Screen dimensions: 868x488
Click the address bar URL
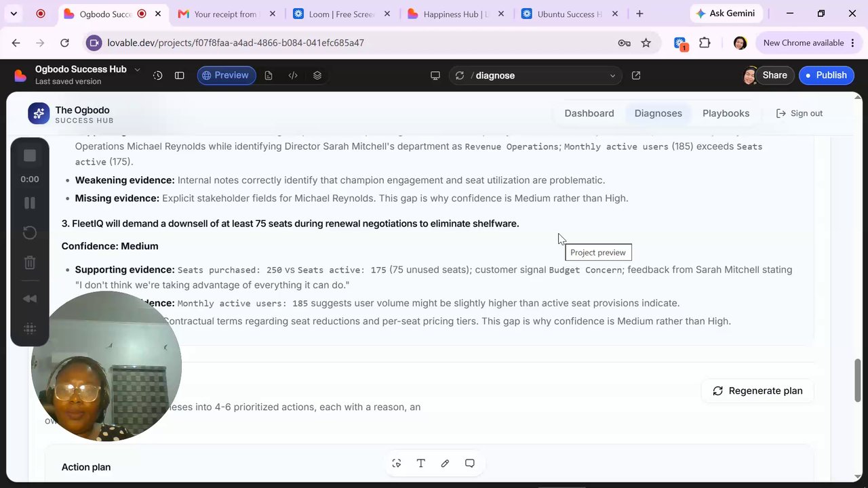235,43
